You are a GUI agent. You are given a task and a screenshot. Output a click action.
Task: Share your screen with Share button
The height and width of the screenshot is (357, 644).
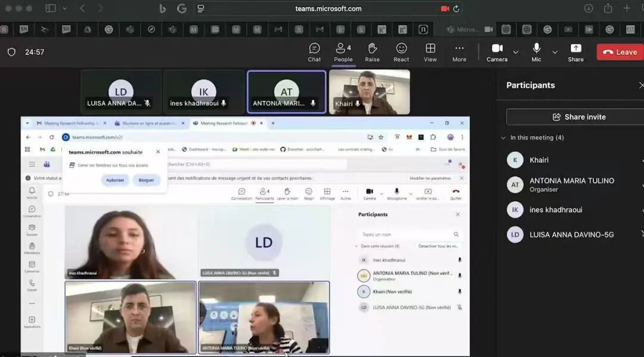[575, 52]
